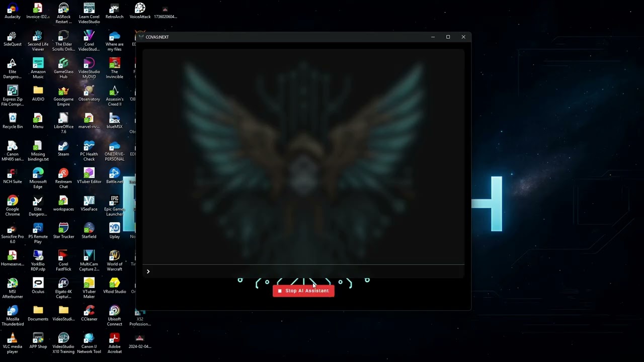Viewport: 644px width, 362px height.
Task: Maximize the COVAS:NEXT window
Action: (x=448, y=37)
